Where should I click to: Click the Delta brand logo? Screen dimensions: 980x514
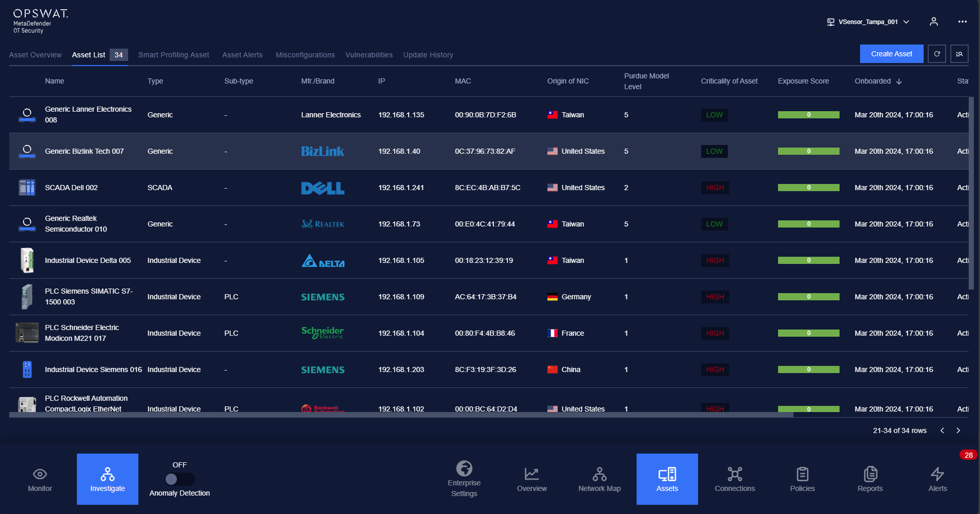(x=322, y=260)
